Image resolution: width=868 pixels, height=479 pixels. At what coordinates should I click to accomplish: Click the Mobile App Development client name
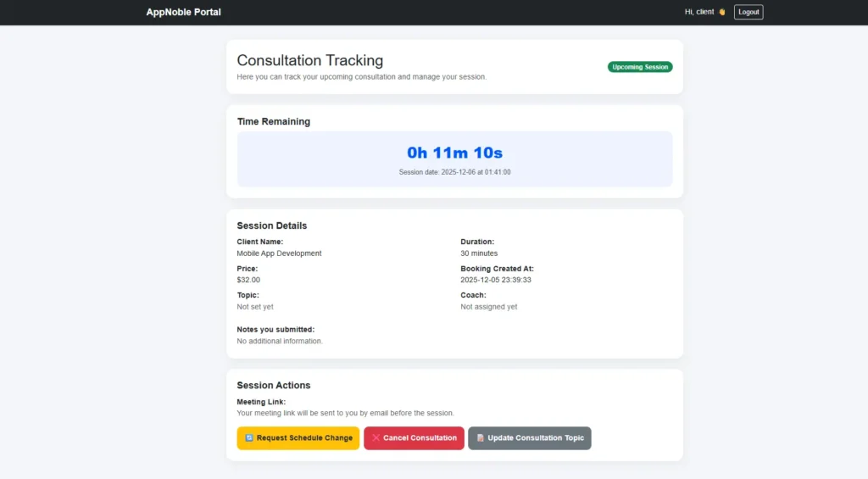[279, 253]
